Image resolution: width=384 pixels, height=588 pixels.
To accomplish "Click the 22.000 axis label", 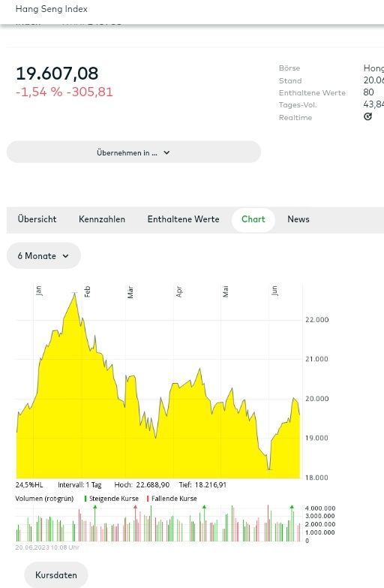I will coord(317,320).
